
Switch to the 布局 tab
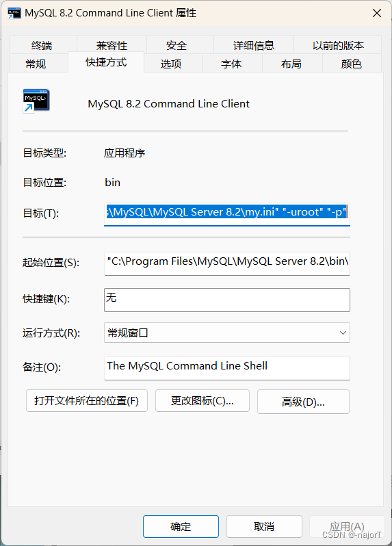click(292, 64)
